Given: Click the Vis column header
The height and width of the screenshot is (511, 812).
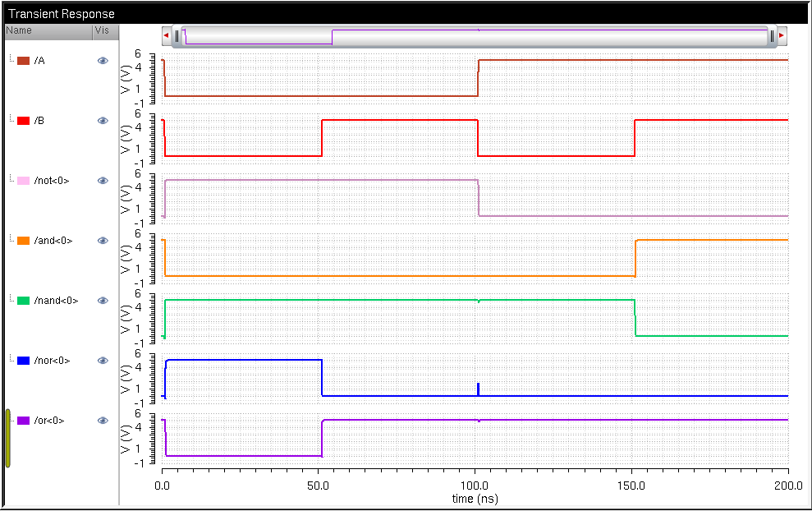Looking at the screenshot, I should pos(104,30).
